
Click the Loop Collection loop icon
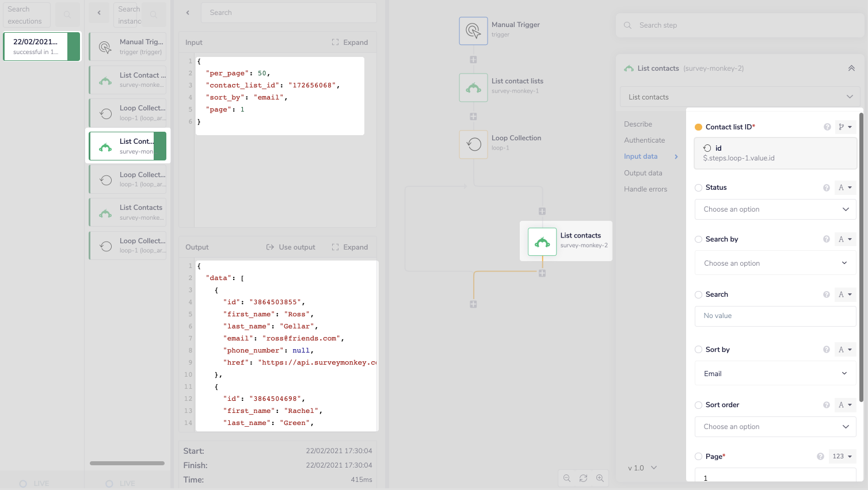coord(473,144)
